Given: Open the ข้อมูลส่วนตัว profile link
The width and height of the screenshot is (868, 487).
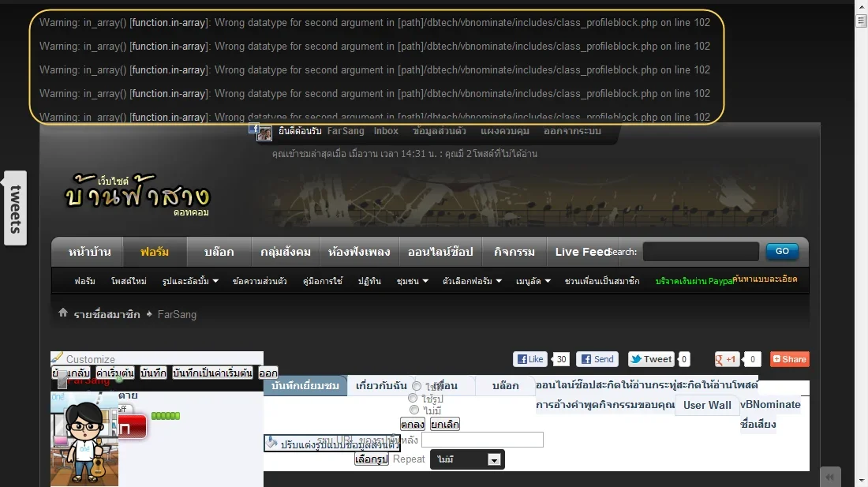Looking at the screenshot, I should [x=440, y=131].
